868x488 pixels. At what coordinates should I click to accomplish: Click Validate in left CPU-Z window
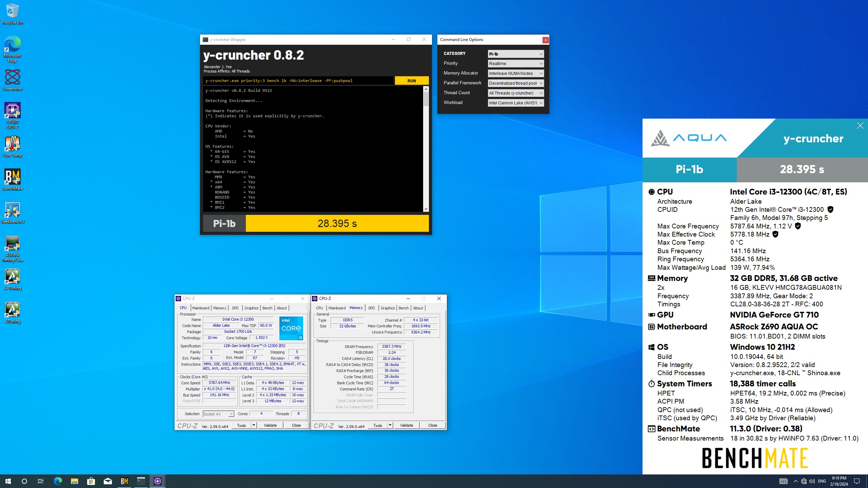[x=270, y=425]
